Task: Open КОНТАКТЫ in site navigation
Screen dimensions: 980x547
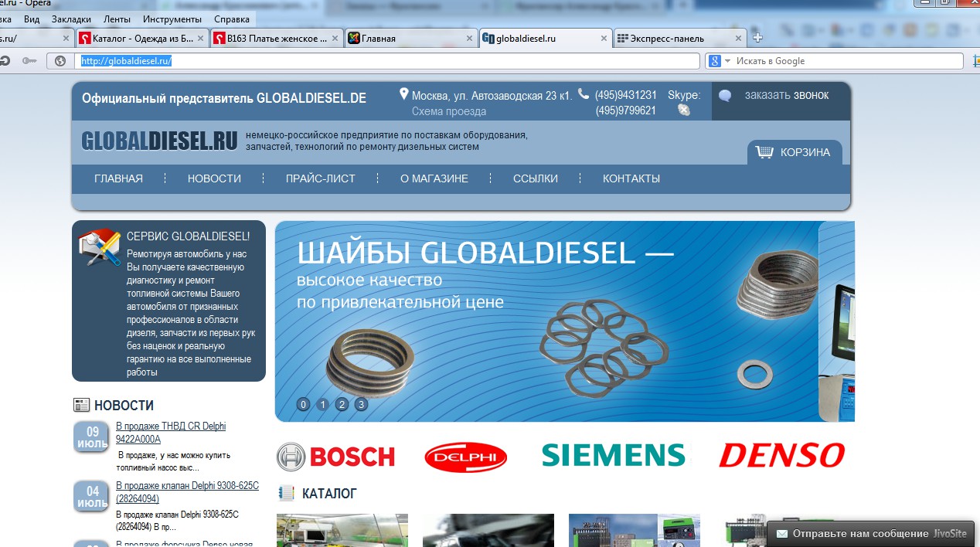Action: tap(631, 178)
